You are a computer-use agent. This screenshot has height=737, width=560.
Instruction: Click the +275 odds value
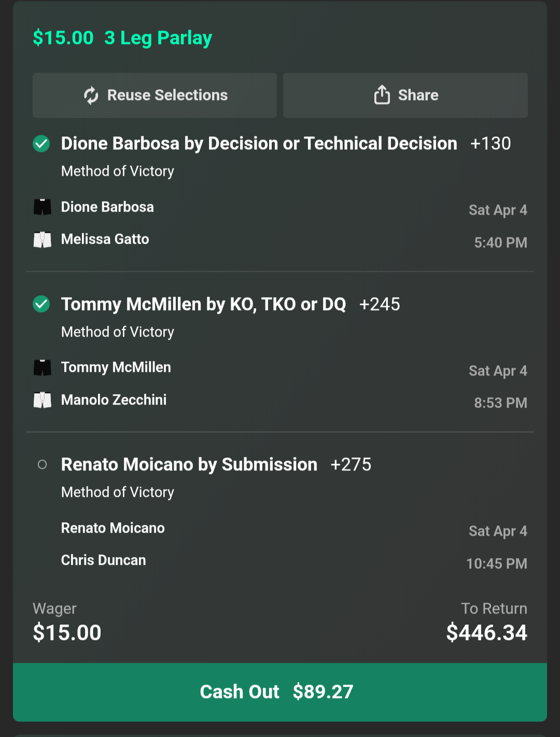[351, 465]
